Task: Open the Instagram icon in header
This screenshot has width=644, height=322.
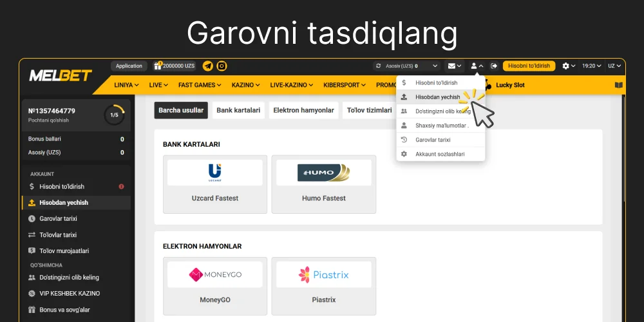Action: (x=222, y=66)
